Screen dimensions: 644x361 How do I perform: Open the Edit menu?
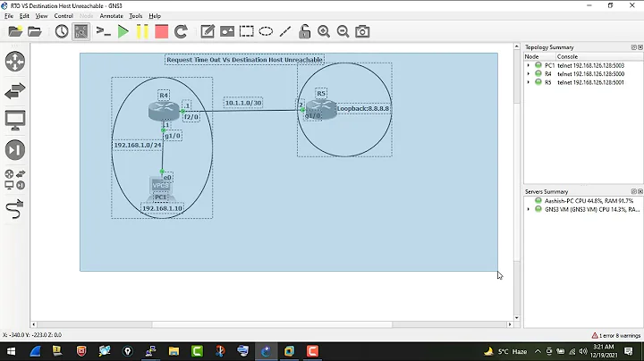[x=24, y=15]
